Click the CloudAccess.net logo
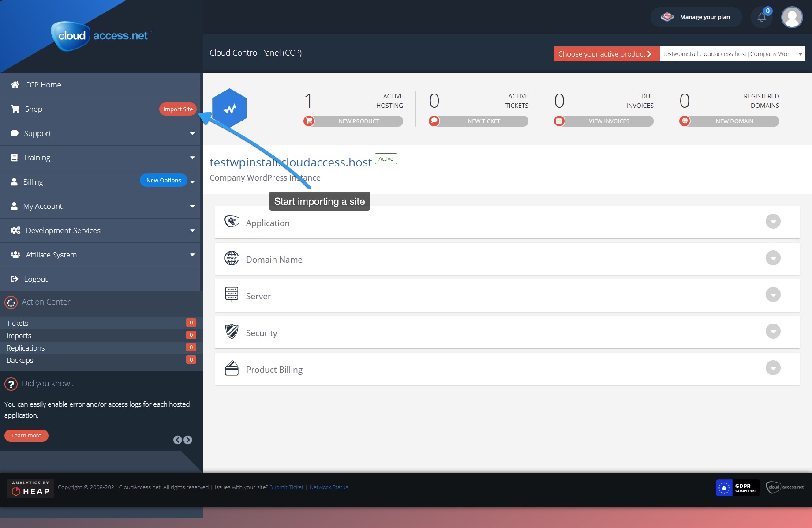Viewport: 812px width, 528px height. (x=101, y=36)
